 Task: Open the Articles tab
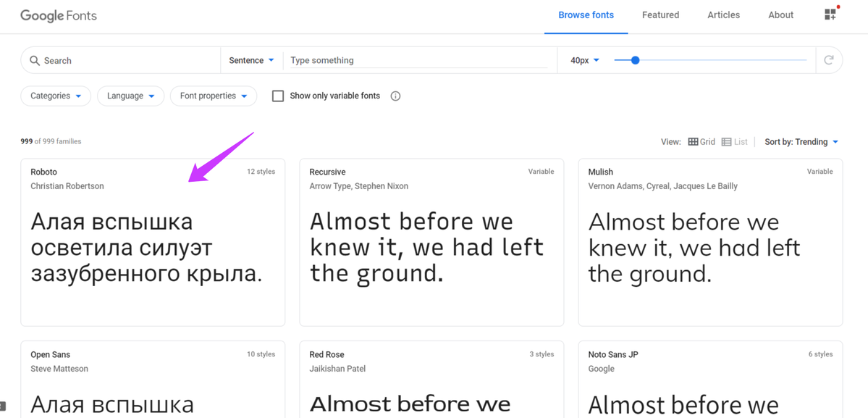(723, 15)
